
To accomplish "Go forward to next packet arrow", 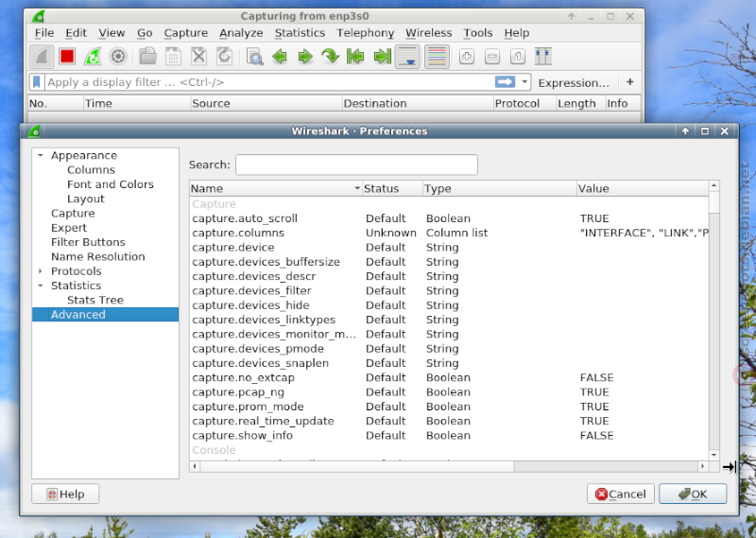I will tap(305, 57).
